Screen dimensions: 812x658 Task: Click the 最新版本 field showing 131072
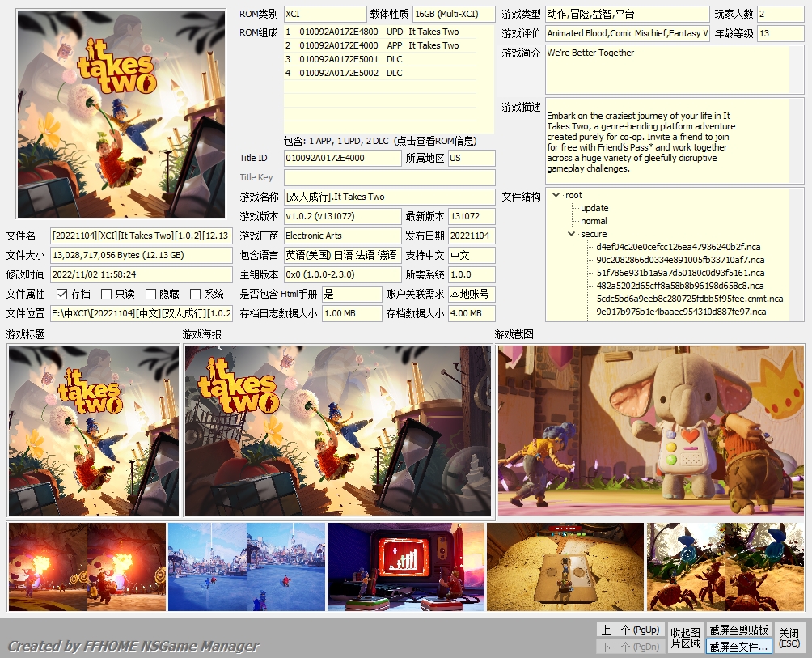point(472,217)
